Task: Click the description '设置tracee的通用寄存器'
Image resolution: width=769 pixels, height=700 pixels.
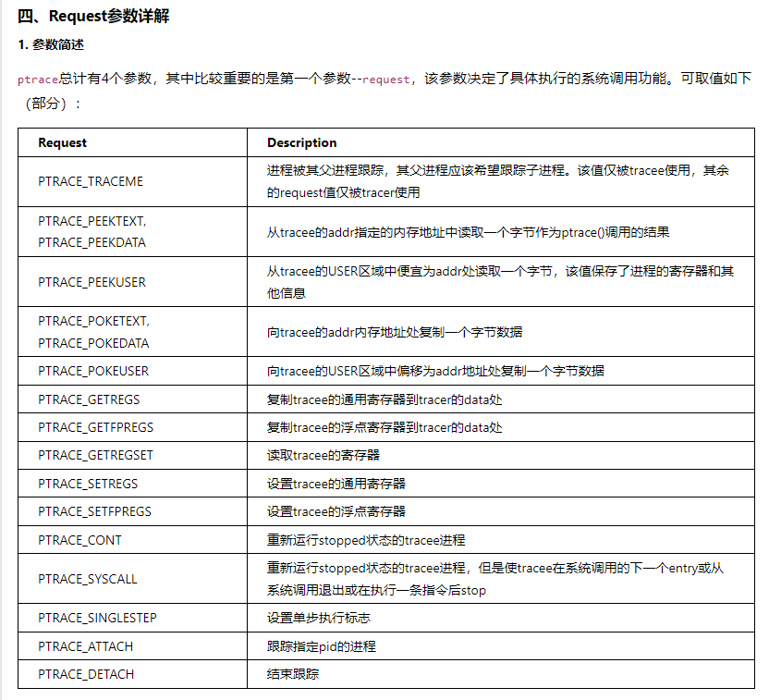Action: (336, 484)
